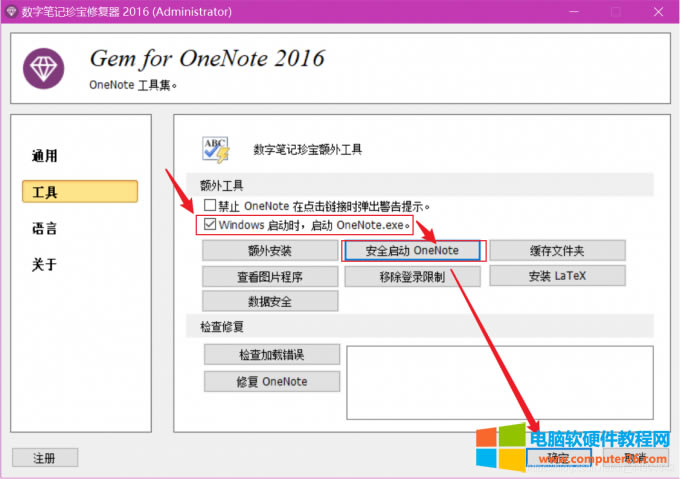The height and width of the screenshot is (479, 680).
Task: Open the 缓存文件夹 button
Action: [557, 251]
